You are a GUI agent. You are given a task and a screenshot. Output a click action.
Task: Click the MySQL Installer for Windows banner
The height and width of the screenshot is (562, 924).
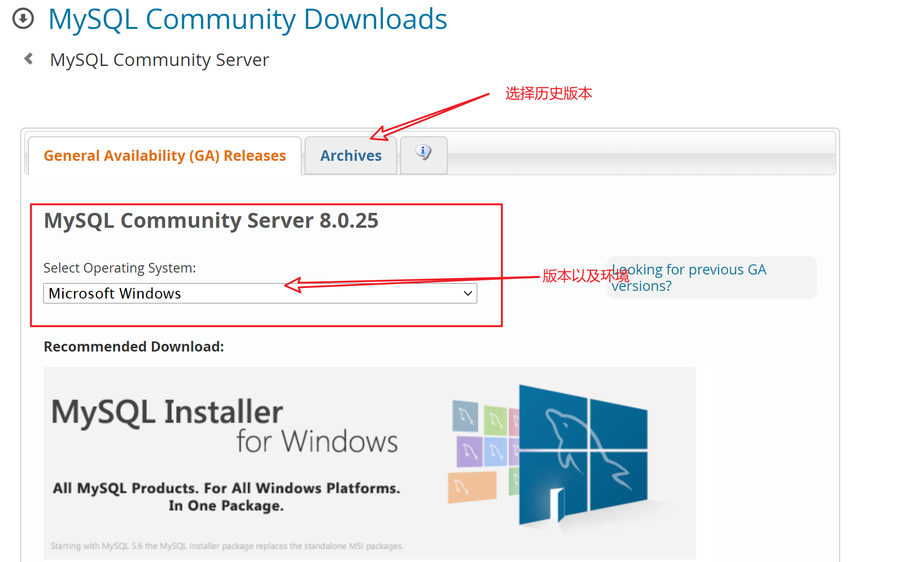[x=370, y=463]
